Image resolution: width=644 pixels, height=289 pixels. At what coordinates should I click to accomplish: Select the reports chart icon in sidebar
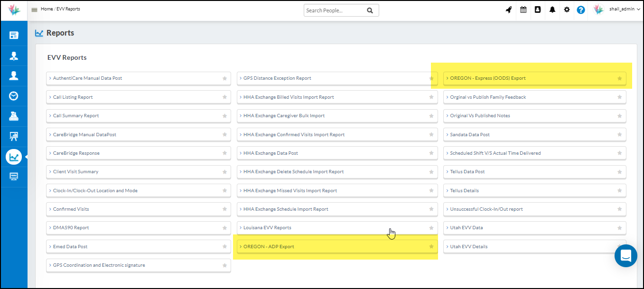click(x=14, y=157)
